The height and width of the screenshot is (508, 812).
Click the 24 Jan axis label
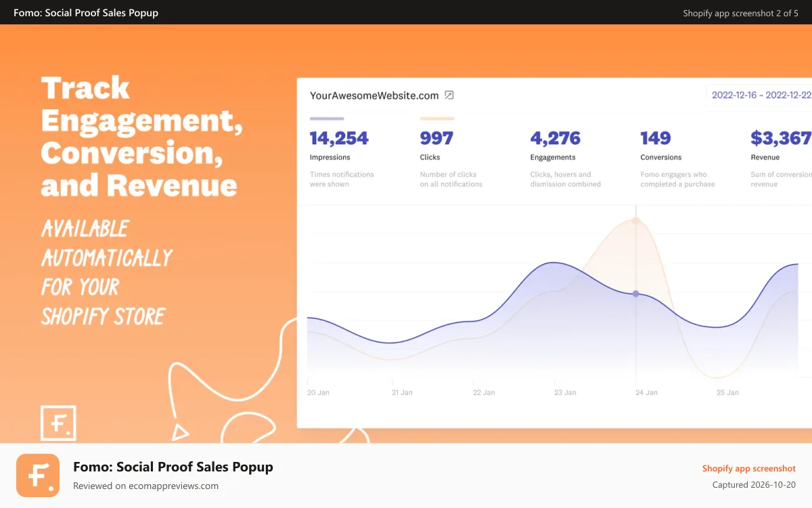click(x=646, y=392)
